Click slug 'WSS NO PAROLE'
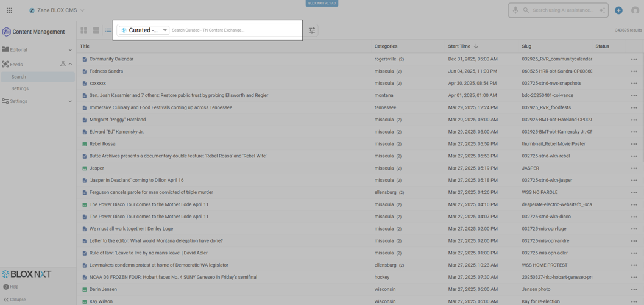Screen dimensions: 644x305 pyautogui.click(x=539, y=192)
